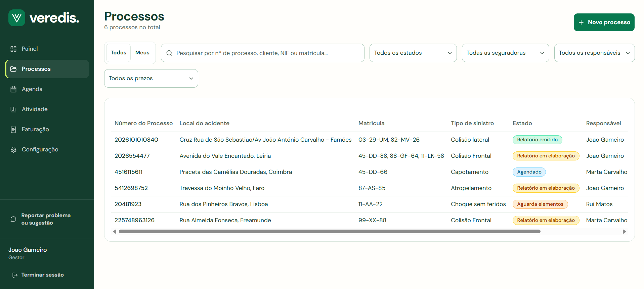The height and width of the screenshot is (289, 644).
Task: Click the Estado column header
Action: point(522,124)
